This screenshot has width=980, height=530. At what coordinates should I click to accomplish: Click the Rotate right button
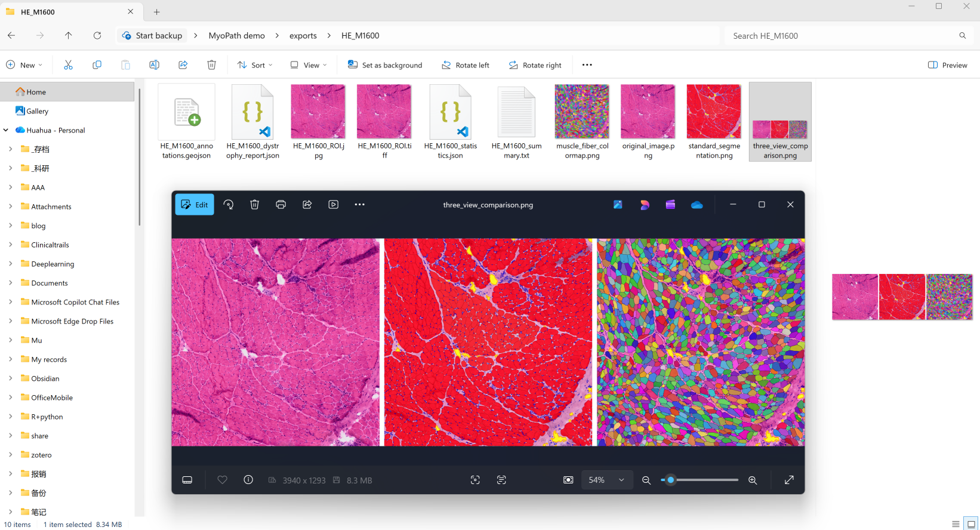point(535,65)
